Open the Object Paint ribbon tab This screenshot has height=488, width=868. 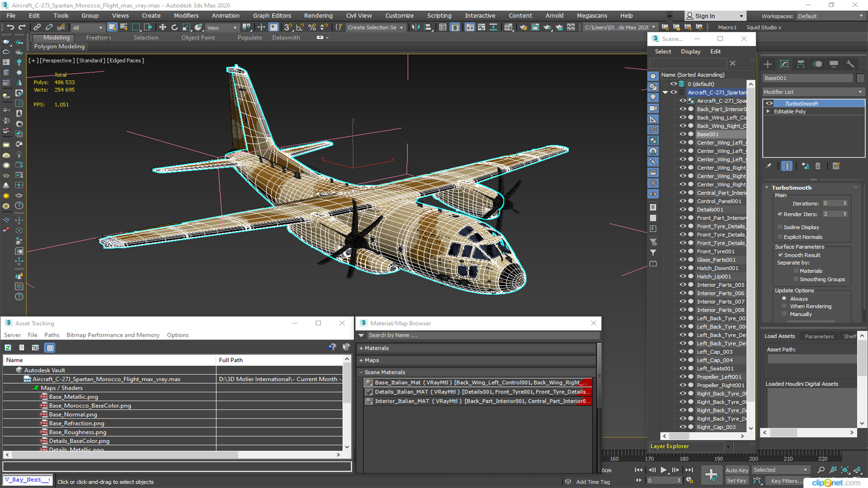click(x=198, y=38)
